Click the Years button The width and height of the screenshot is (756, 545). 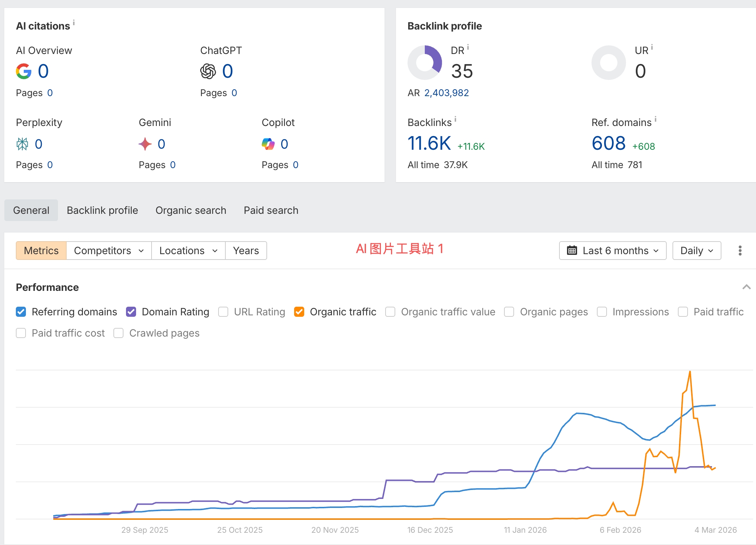(x=246, y=251)
